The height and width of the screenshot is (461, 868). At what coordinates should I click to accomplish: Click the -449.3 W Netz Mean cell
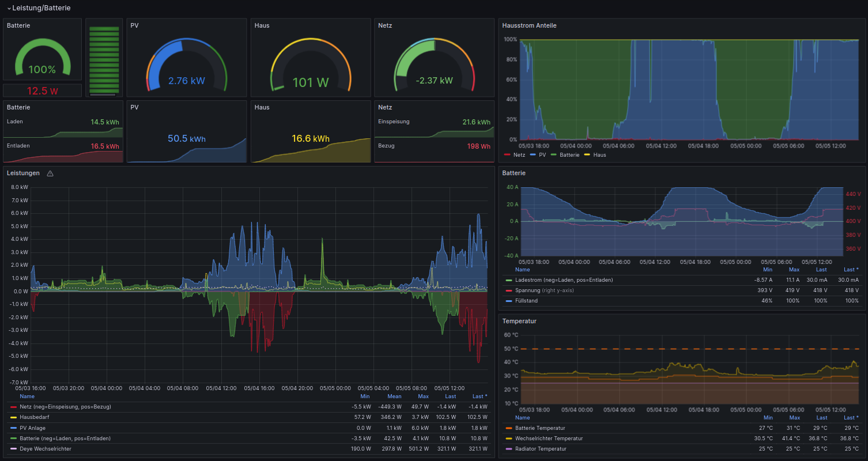pyautogui.click(x=390, y=407)
